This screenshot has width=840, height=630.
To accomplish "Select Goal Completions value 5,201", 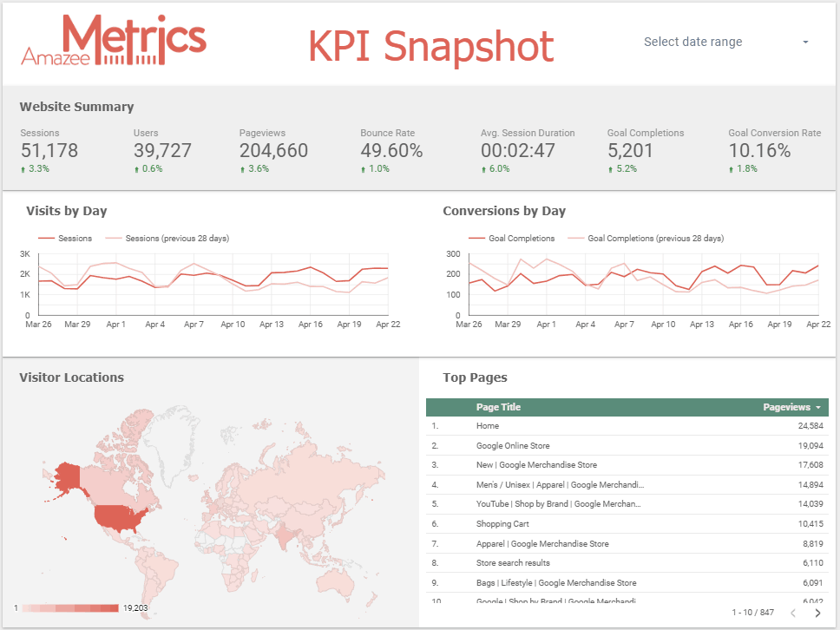I will pos(630,150).
